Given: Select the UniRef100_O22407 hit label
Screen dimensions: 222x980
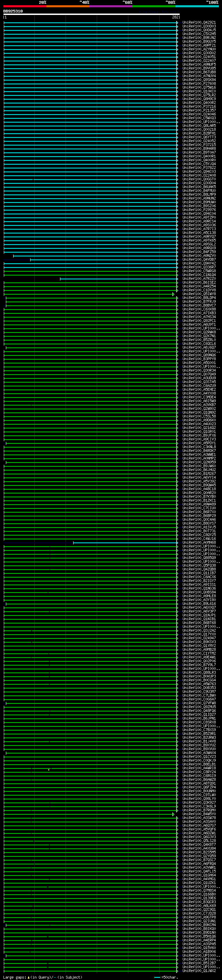Looking at the screenshot, I should (199, 60).
